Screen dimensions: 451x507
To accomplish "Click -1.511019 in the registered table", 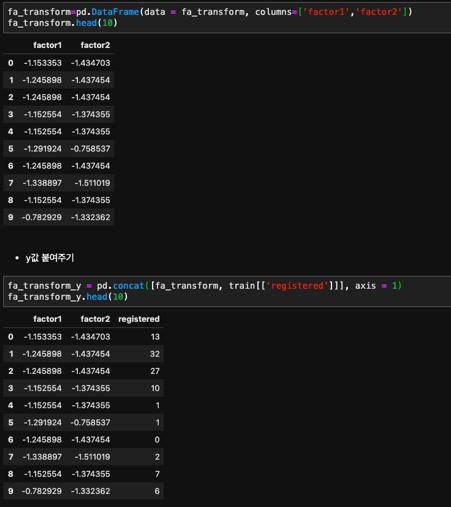I will [x=92, y=457].
